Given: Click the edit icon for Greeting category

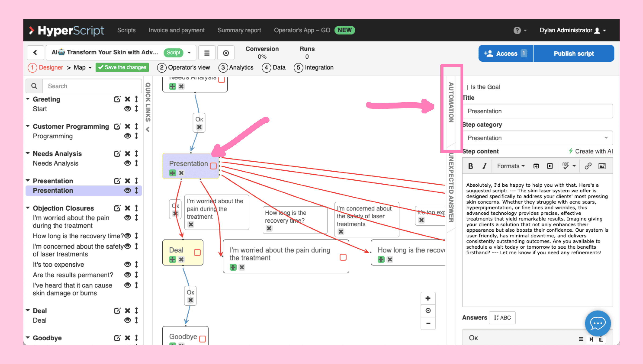Looking at the screenshot, I should pyautogui.click(x=117, y=99).
